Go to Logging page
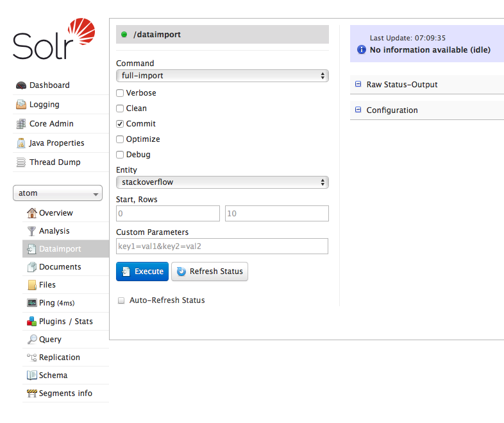The width and height of the screenshot is (504, 423). click(x=44, y=105)
